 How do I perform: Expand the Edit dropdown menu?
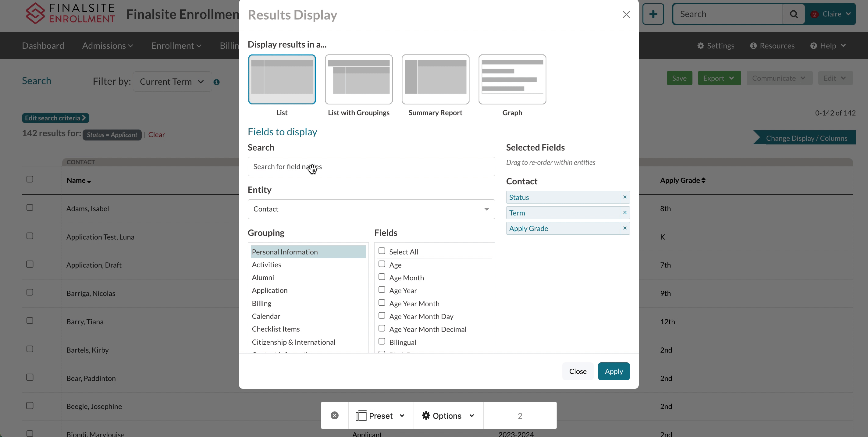pos(835,78)
